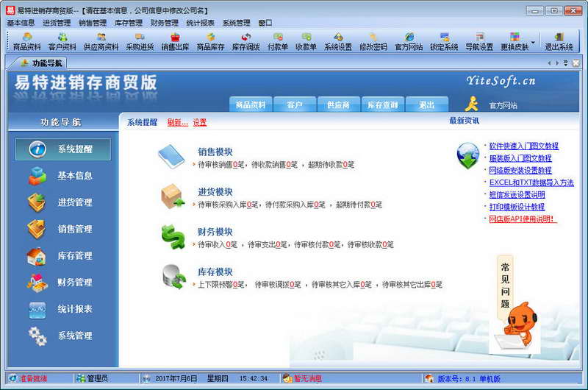Open 系统设置 toolbar icon
The width and height of the screenshot is (588, 390).
click(x=338, y=42)
